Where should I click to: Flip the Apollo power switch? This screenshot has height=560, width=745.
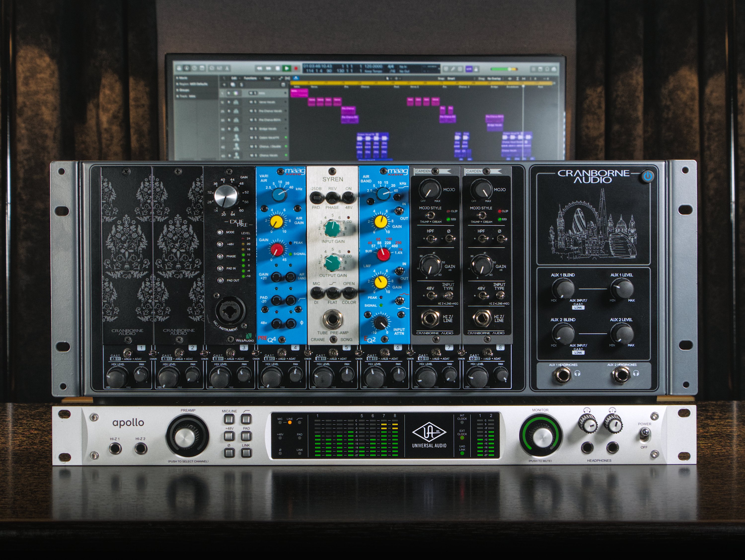645,434
